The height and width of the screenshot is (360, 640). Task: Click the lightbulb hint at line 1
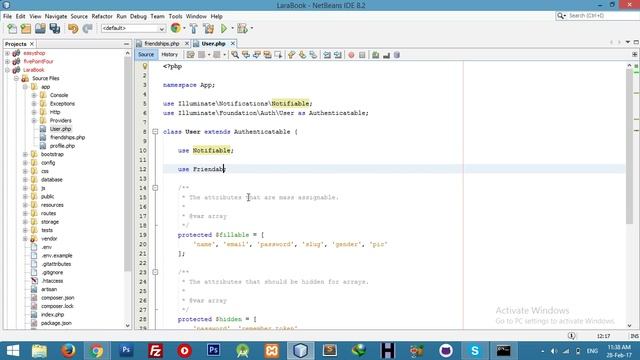point(144,66)
